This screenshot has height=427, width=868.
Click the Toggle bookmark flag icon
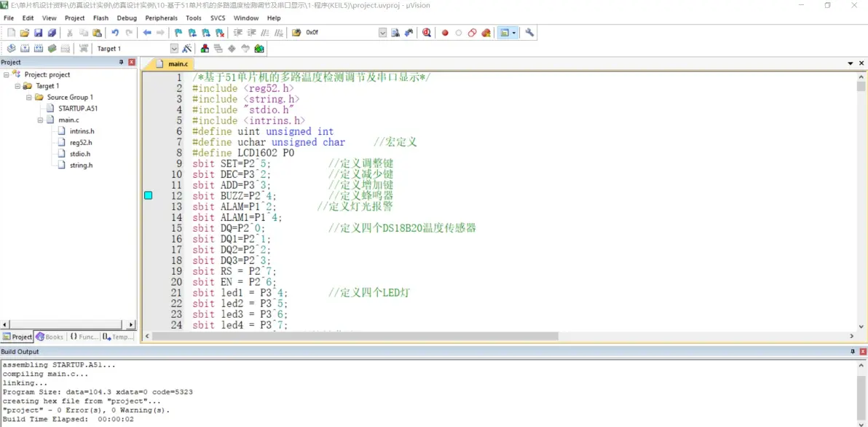(x=178, y=33)
